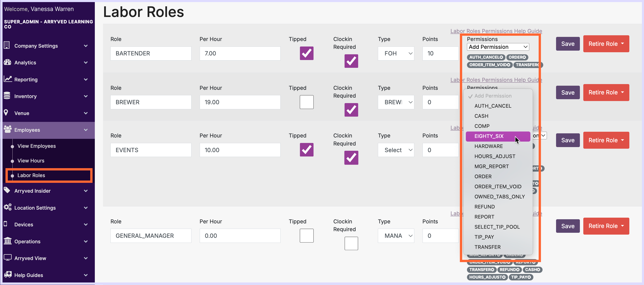644x285 pixels.
Task: Click the Reporting chart icon
Action: [x=8, y=79]
